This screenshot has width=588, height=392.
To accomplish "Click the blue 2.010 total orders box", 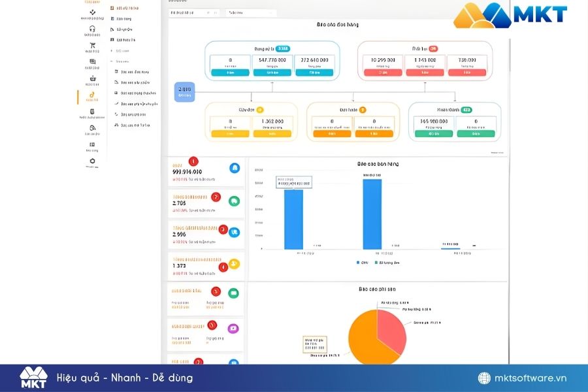I will tap(184, 92).
